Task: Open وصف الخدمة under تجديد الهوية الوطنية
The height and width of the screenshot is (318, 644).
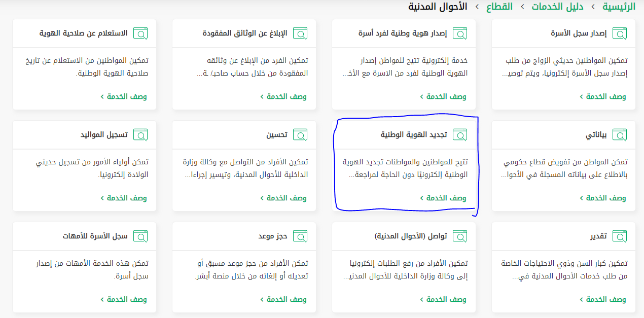Action: click(443, 198)
